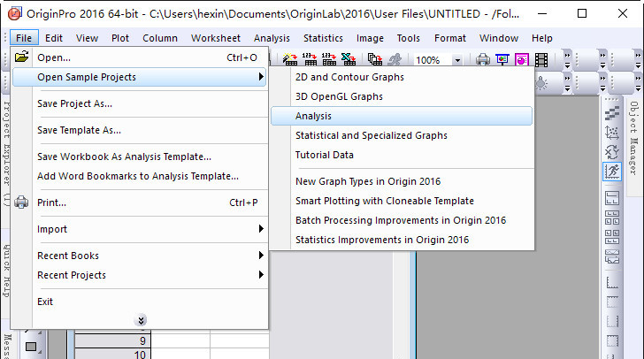The height and width of the screenshot is (359, 644).
Task: Click the four-over-two panel layout icon
Action: 612,218
